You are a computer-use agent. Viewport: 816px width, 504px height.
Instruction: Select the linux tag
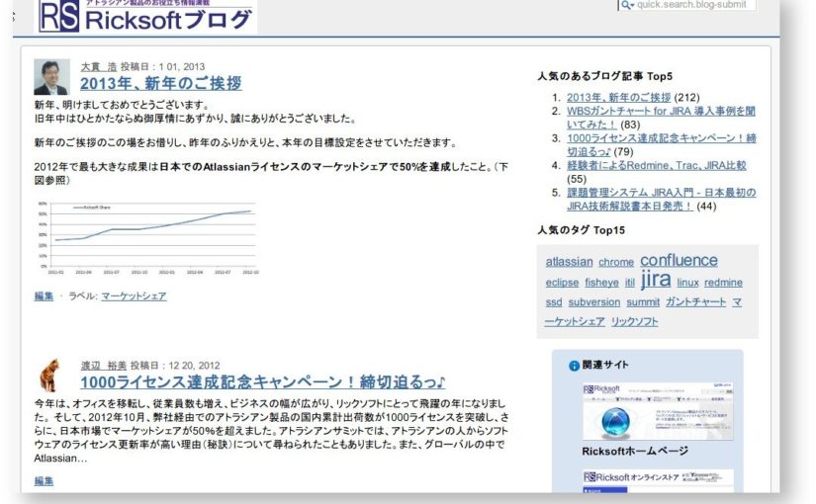688,283
